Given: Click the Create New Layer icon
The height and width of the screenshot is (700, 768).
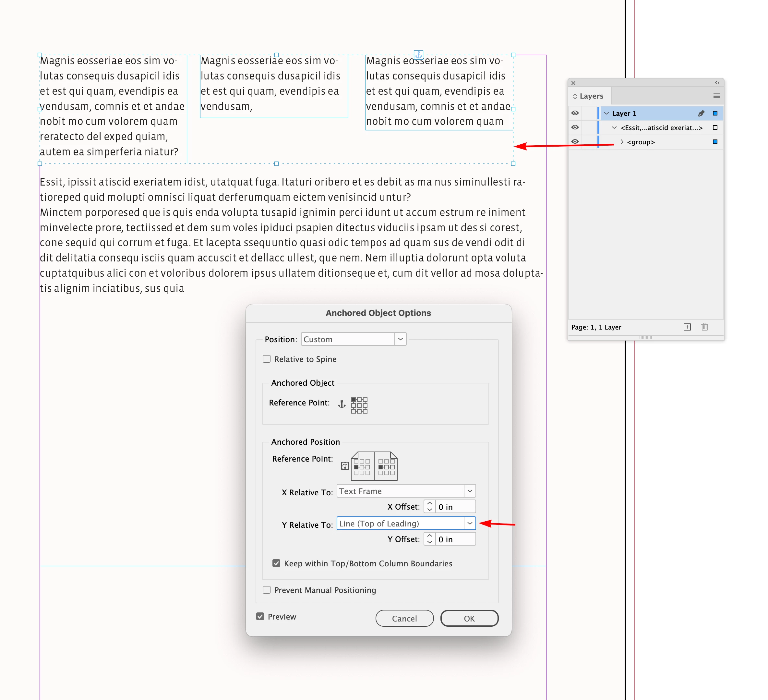Looking at the screenshot, I should pos(687,327).
